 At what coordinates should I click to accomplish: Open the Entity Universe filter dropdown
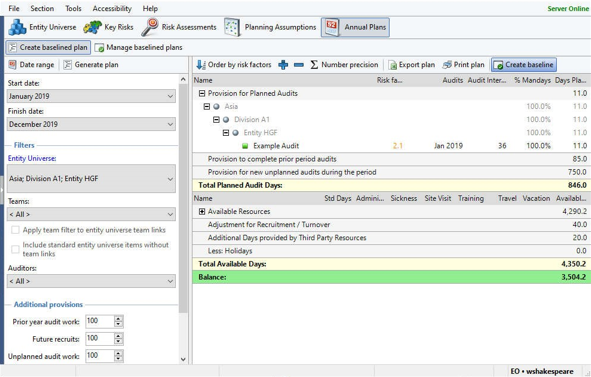coord(91,179)
